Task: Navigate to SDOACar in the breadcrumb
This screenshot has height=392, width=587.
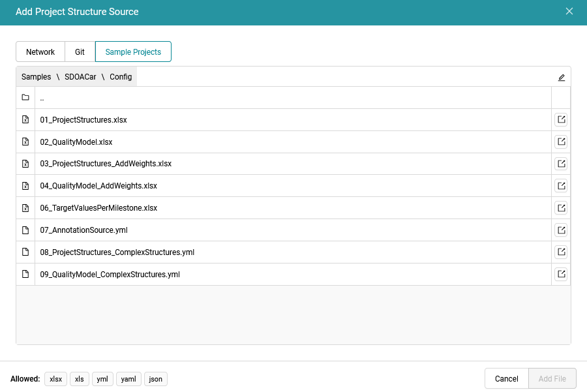Action: 80,77
